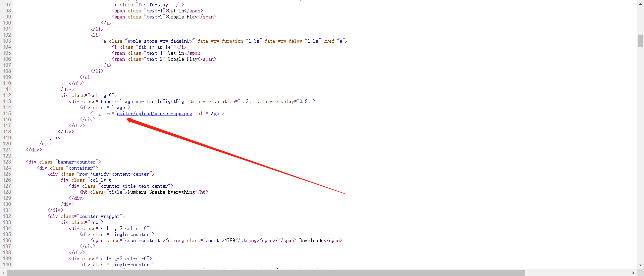Click line number 123 in the gutter
This screenshot has height=276, width=644.
pyautogui.click(x=7, y=162)
